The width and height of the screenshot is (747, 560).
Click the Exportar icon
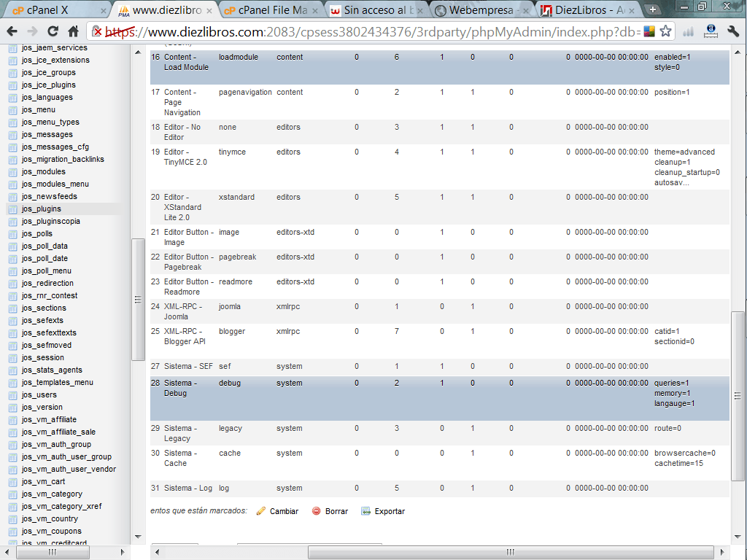365,511
